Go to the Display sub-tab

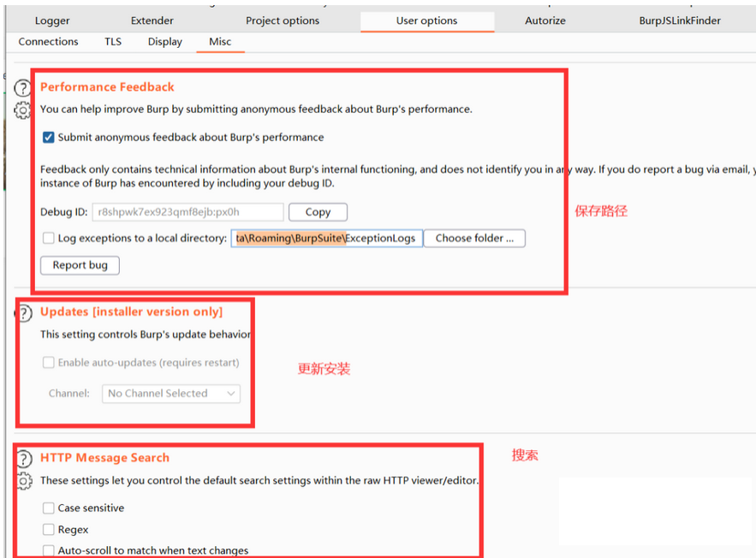(x=165, y=42)
